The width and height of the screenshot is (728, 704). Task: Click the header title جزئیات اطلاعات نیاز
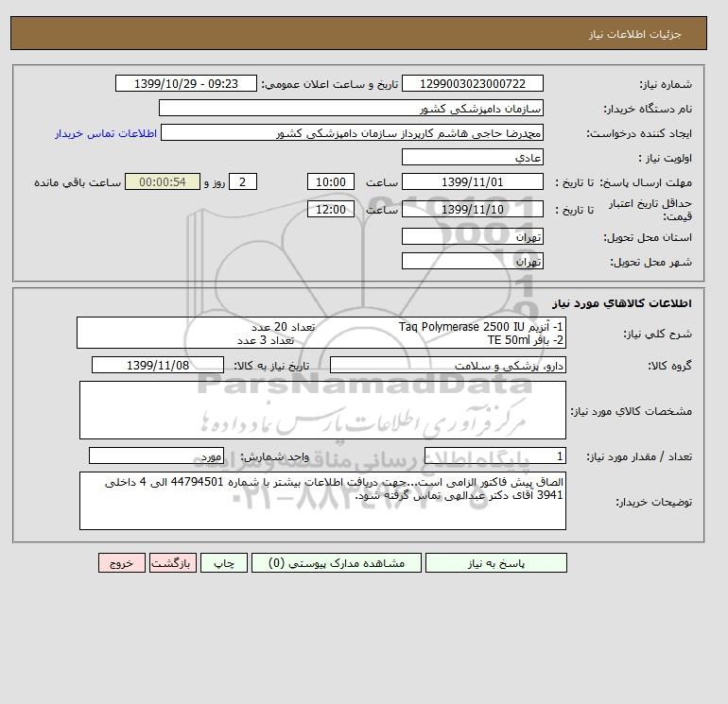634,34
